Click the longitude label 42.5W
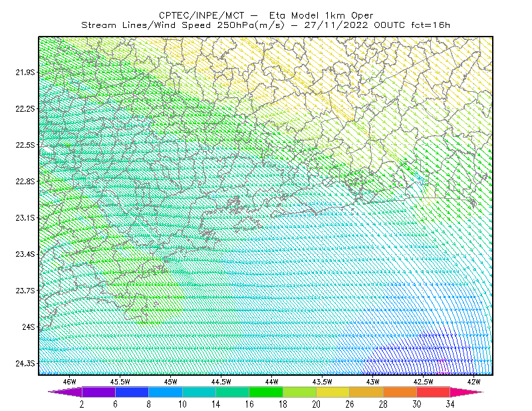 coord(424,382)
